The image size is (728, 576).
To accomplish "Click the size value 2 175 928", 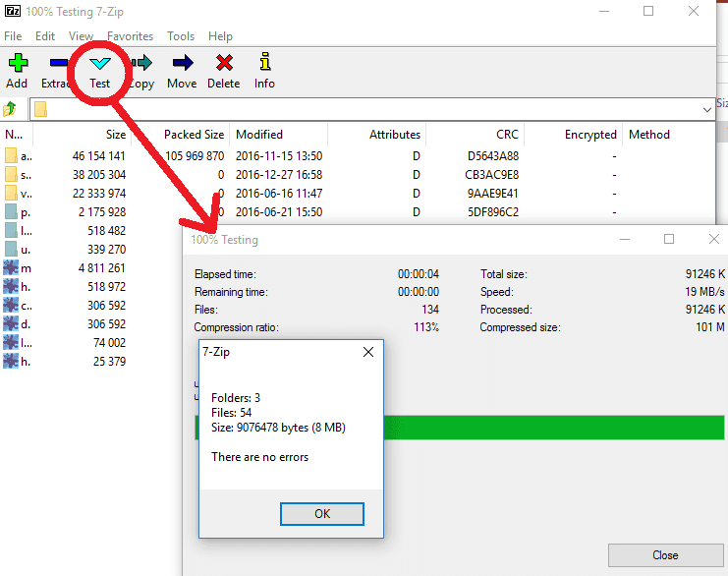I will (x=102, y=211).
